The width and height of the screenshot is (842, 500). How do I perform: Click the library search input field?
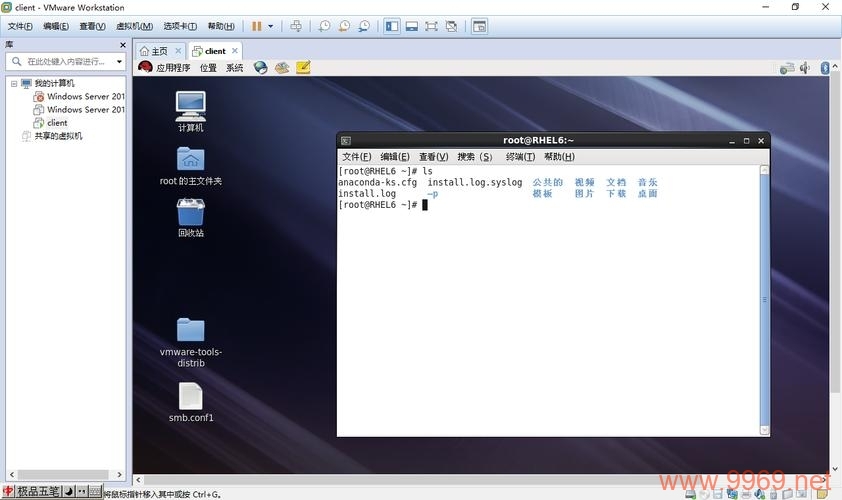[66, 62]
